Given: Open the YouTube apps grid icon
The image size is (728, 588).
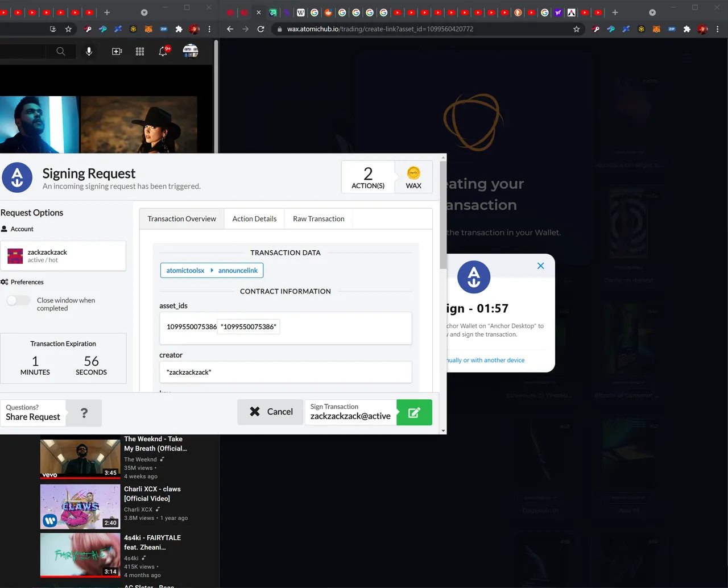Looking at the screenshot, I should 140,51.
